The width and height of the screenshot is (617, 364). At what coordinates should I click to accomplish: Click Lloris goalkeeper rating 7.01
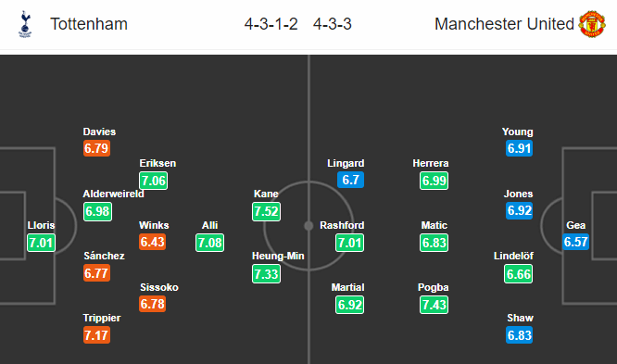42,243
